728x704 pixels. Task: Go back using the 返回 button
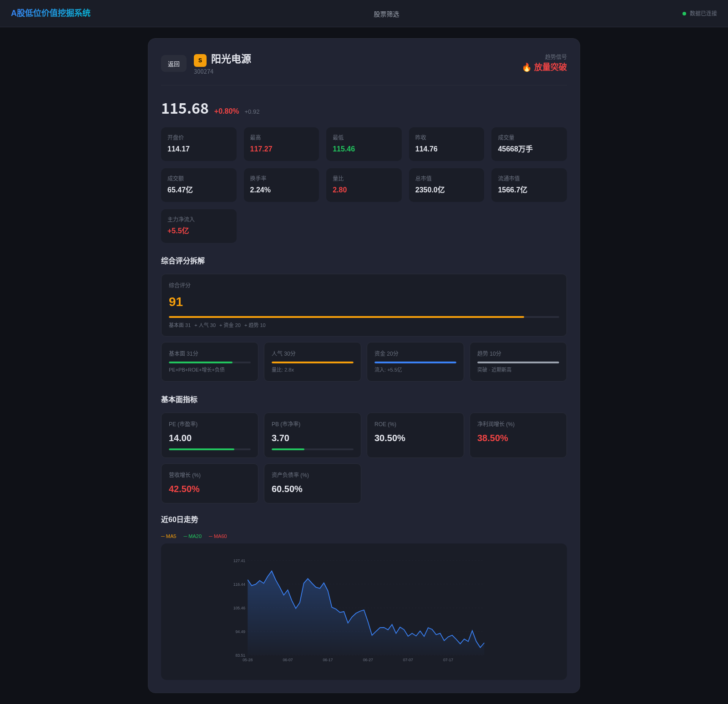pyautogui.click(x=174, y=64)
